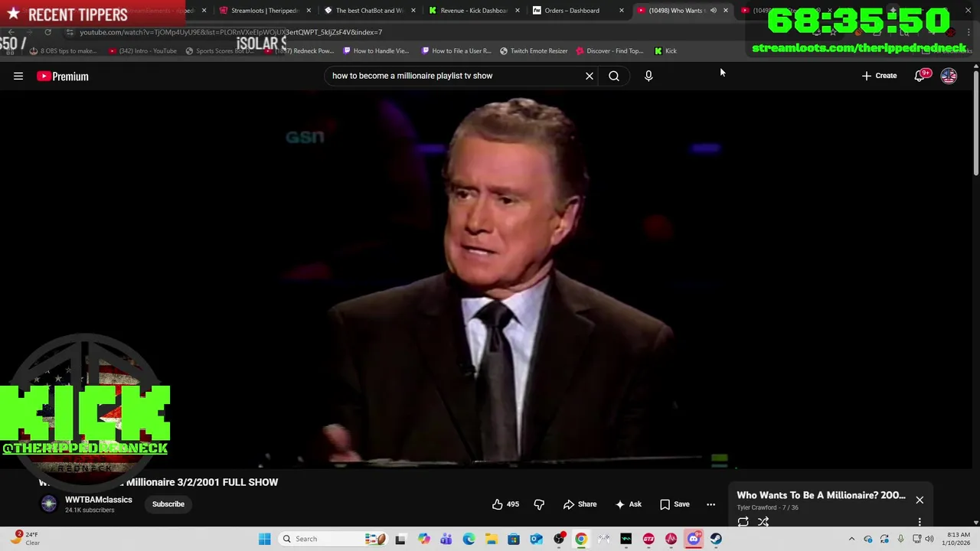Image resolution: width=980 pixels, height=551 pixels.
Task: Open File Explorer from taskbar
Action: (491, 539)
